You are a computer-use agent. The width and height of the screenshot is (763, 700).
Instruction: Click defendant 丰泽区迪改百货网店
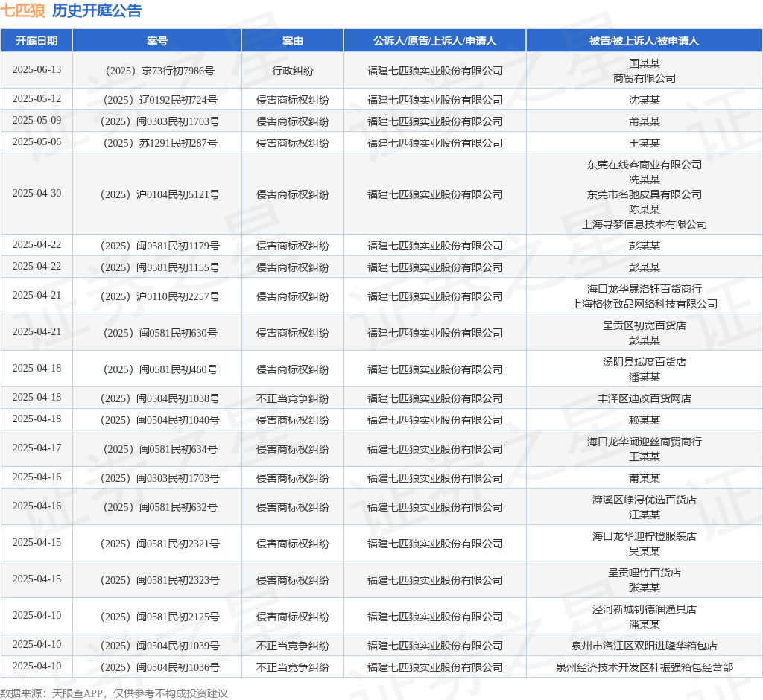coord(645,399)
